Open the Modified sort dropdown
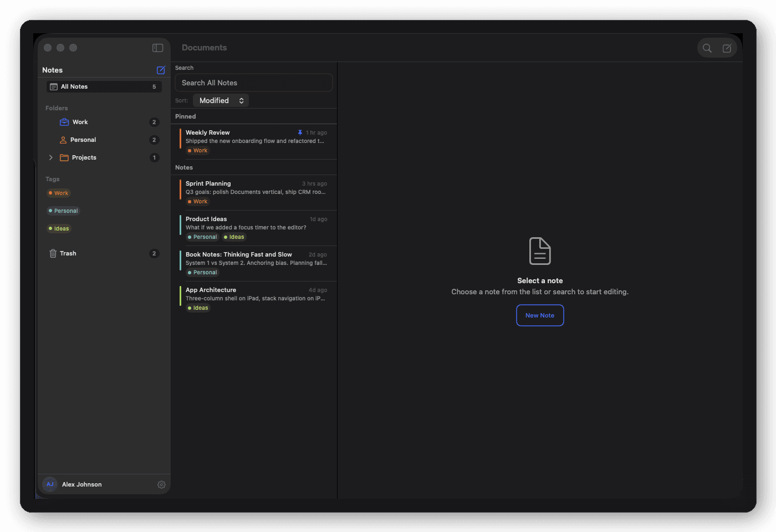Image resolution: width=776 pixels, height=532 pixels. 221,100
